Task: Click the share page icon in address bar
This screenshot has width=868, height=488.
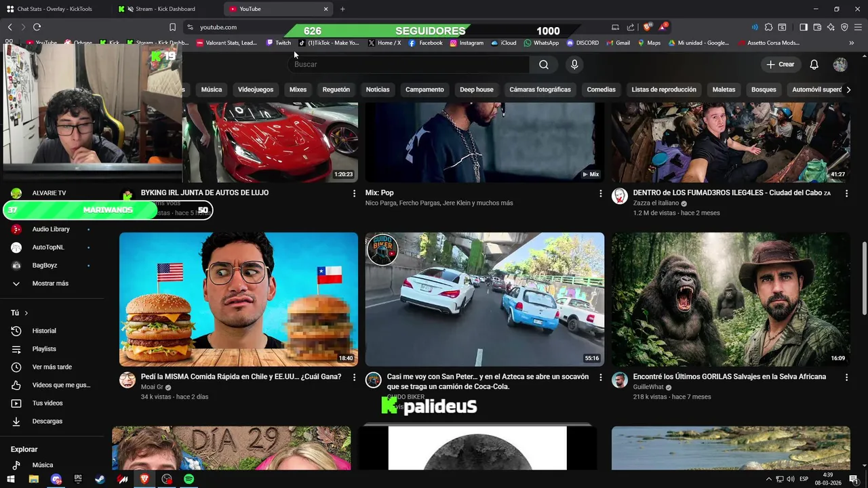Action: pyautogui.click(x=631, y=27)
